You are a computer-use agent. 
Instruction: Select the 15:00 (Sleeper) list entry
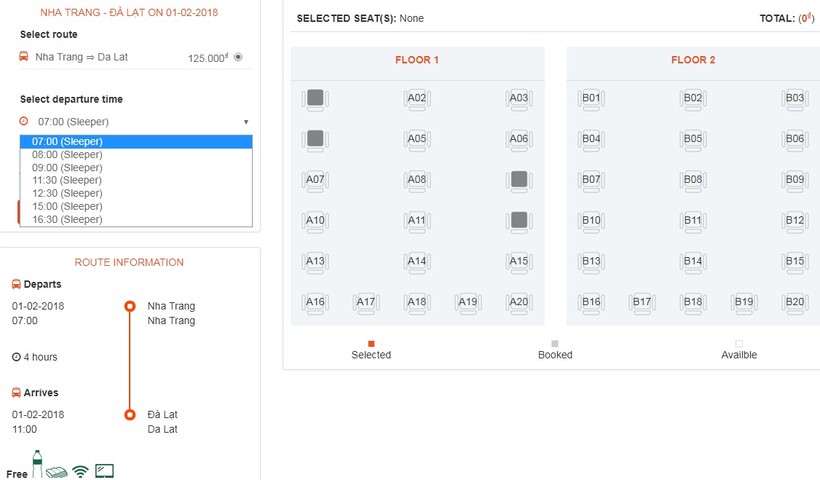click(67, 206)
